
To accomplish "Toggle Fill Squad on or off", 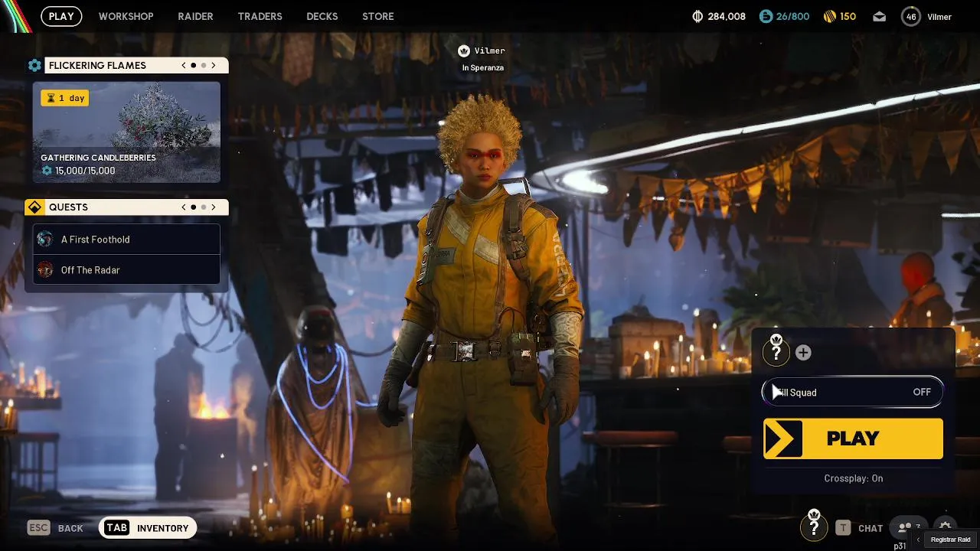I will (853, 393).
